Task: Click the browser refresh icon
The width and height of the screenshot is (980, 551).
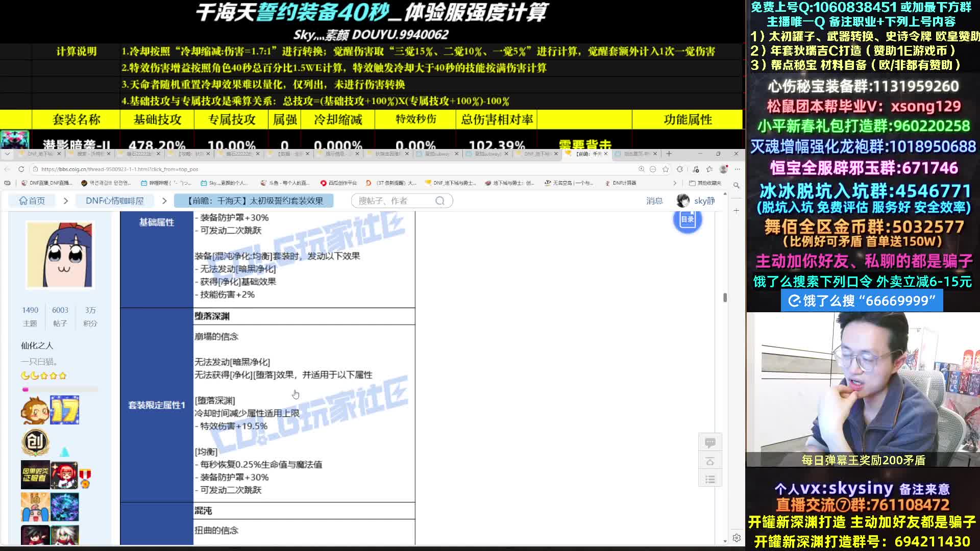Action: (x=21, y=169)
